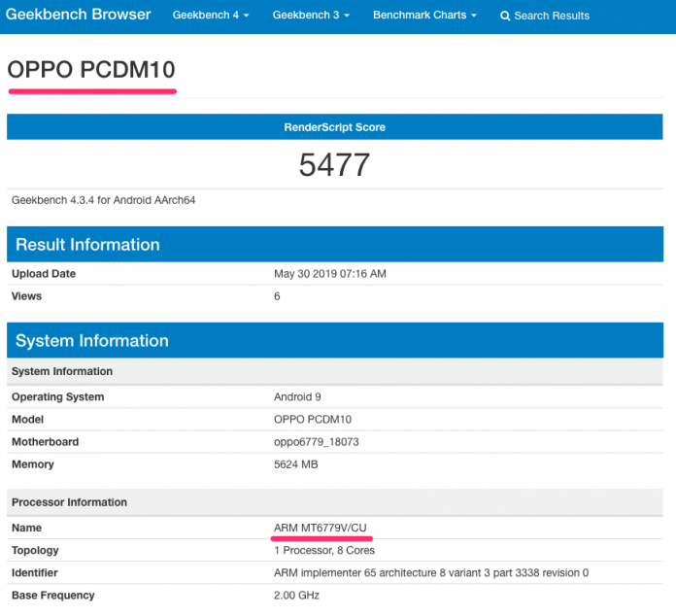Viewport: 676px width, 616px height.
Task: Click the Topology row label
Action: coord(35,550)
